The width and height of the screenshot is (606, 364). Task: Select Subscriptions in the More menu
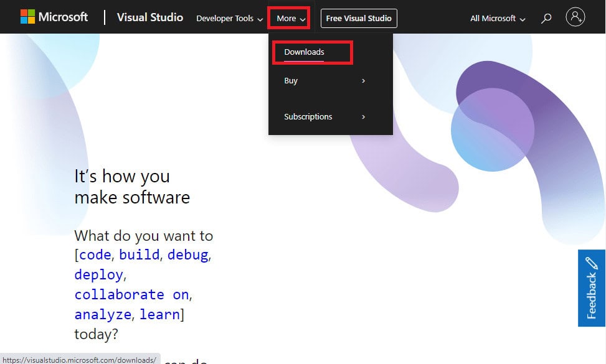pos(308,116)
